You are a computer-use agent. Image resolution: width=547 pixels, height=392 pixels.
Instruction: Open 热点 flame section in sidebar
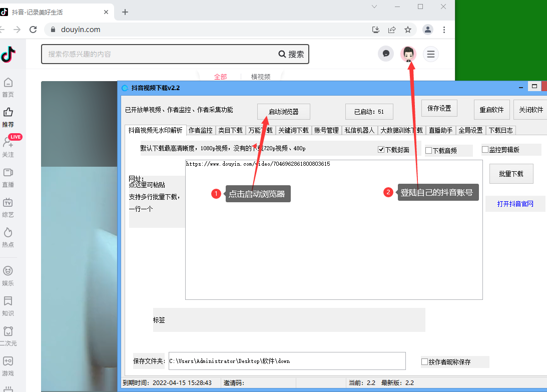[x=8, y=238]
